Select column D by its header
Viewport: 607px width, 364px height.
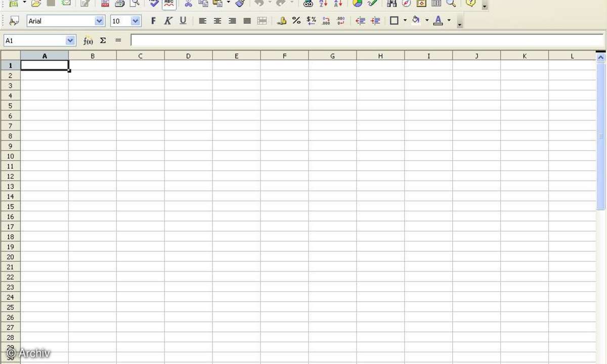pos(188,56)
